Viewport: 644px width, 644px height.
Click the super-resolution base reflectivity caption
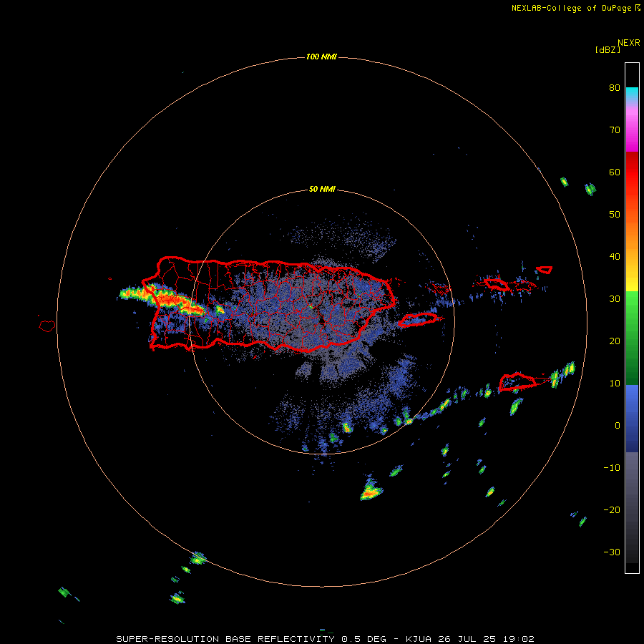[x=326, y=639]
